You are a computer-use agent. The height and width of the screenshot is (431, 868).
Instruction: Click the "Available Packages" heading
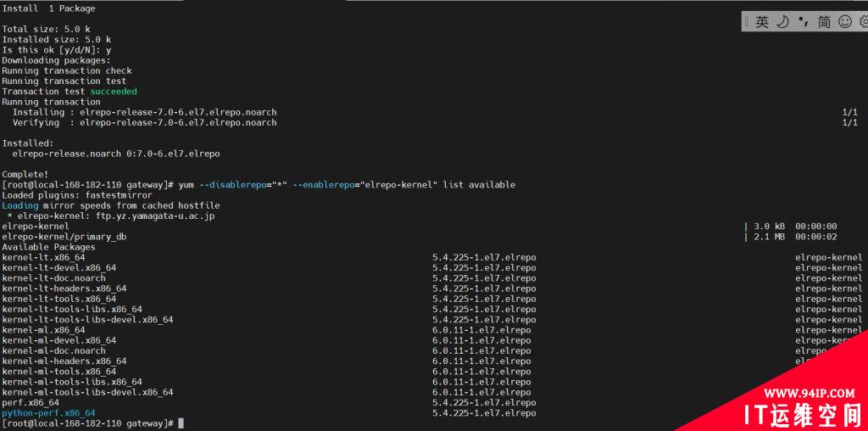tap(48, 247)
